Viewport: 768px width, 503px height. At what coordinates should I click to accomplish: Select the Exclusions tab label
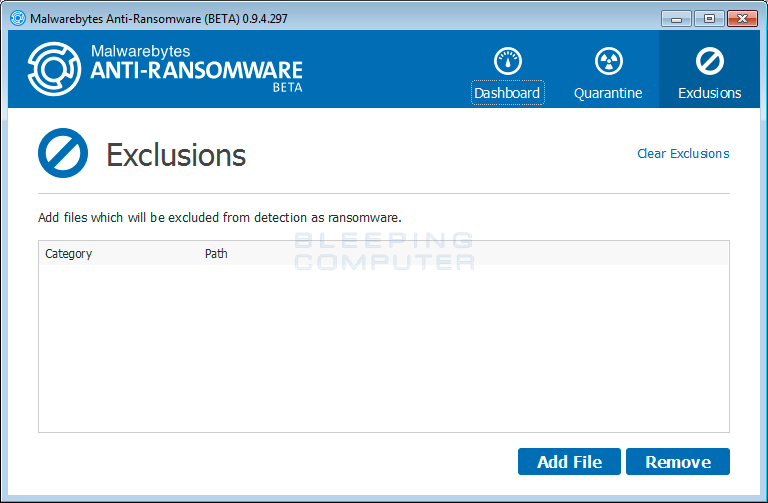pyautogui.click(x=709, y=93)
